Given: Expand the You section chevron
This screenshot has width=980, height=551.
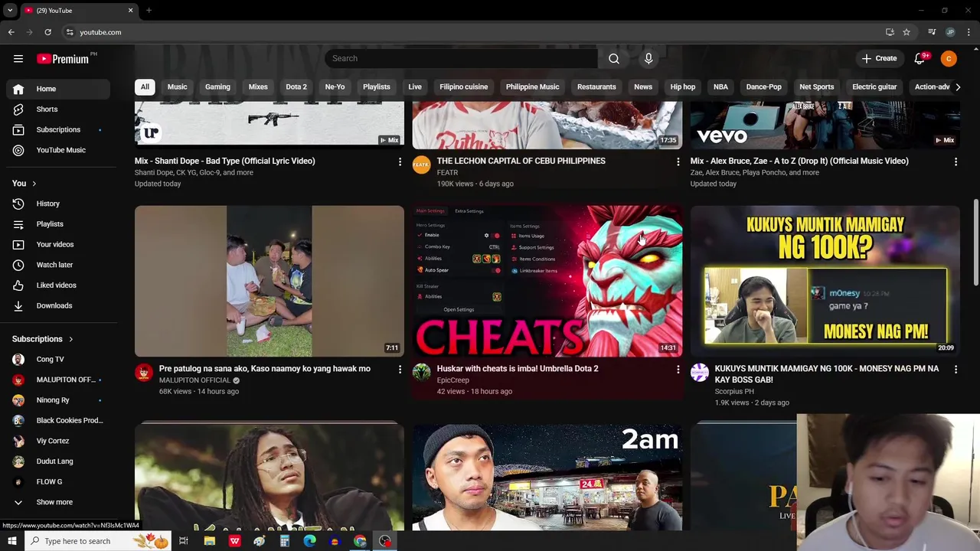Looking at the screenshot, I should click(x=34, y=184).
